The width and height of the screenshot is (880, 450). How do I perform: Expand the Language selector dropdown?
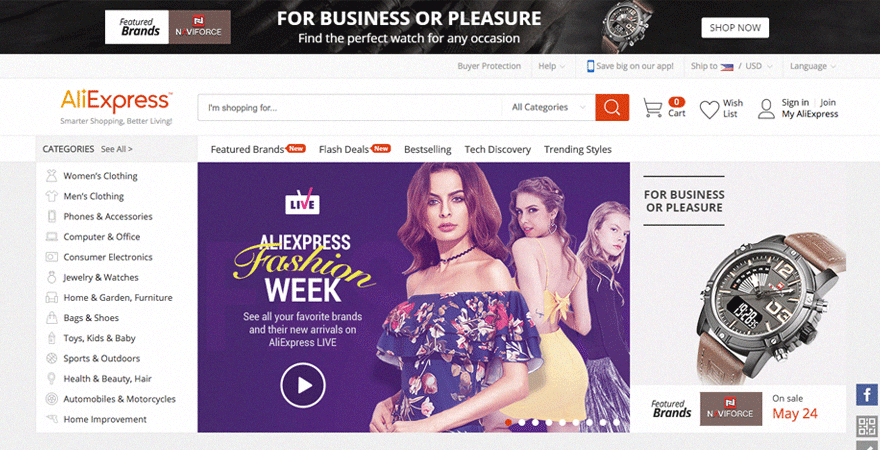coord(813,66)
